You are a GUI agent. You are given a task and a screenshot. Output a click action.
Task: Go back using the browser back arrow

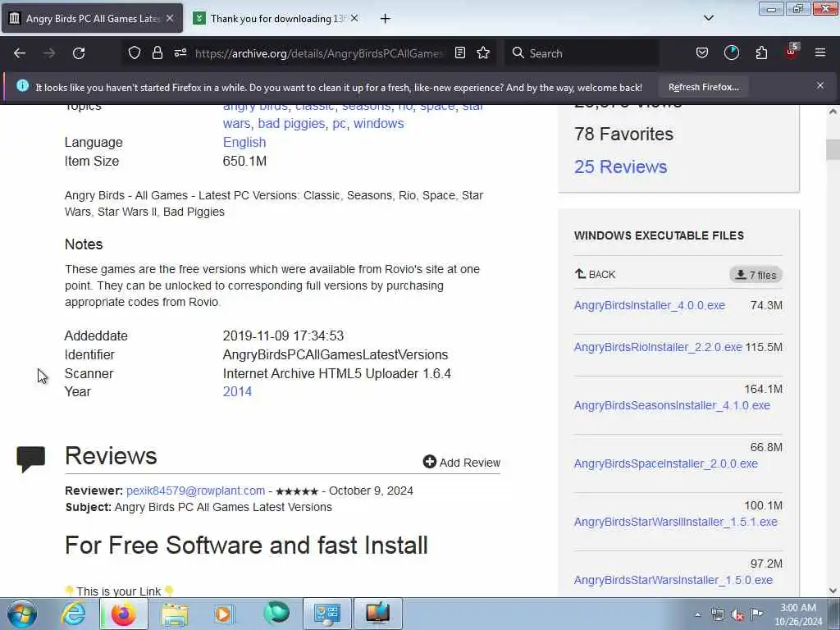tap(20, 53)
